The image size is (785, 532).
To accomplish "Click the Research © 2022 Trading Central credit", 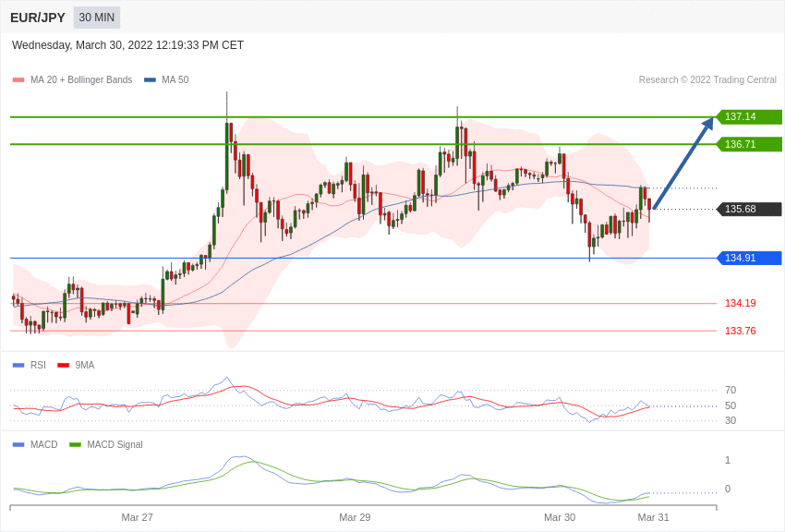I will click(x=707, y=79).
